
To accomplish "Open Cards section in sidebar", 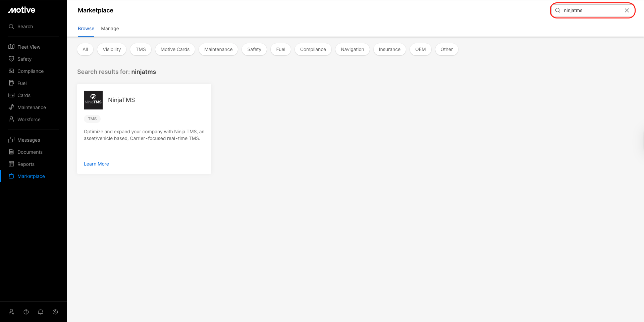I will point(24,95).
